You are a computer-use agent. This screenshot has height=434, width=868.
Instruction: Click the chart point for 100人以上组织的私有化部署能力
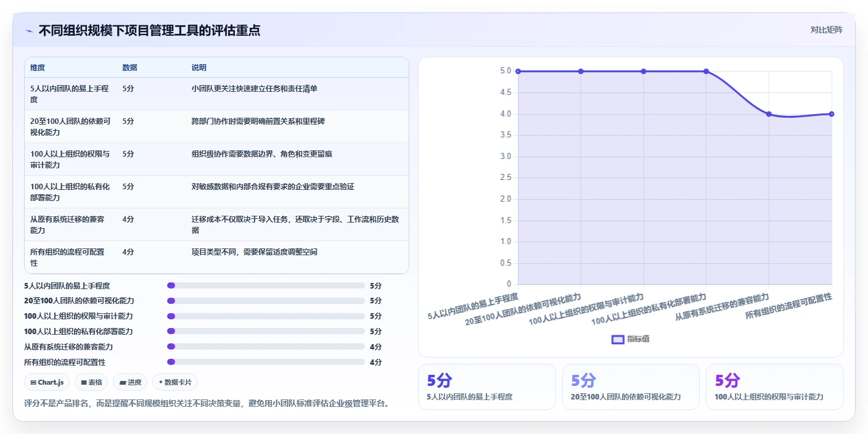[706, 72]
